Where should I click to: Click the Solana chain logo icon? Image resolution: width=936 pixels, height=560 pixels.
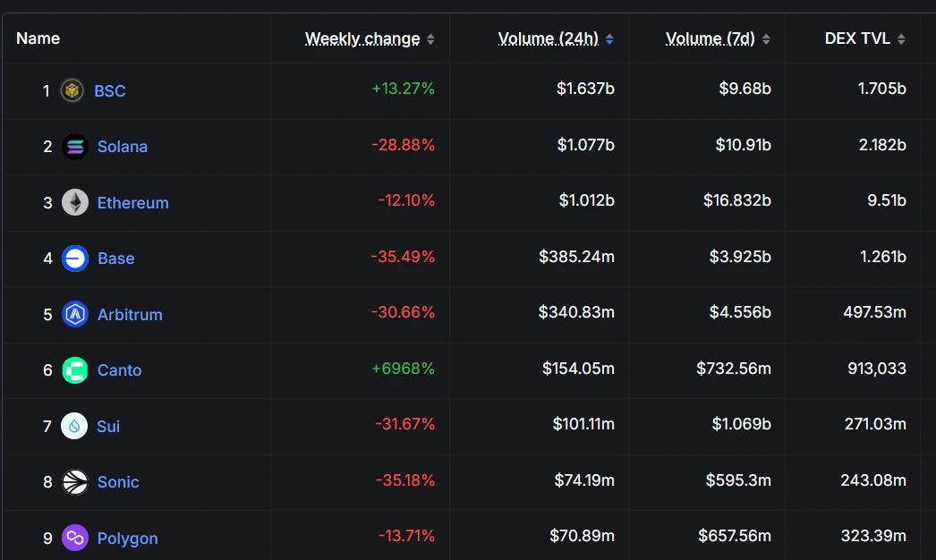tap(75, 147)
